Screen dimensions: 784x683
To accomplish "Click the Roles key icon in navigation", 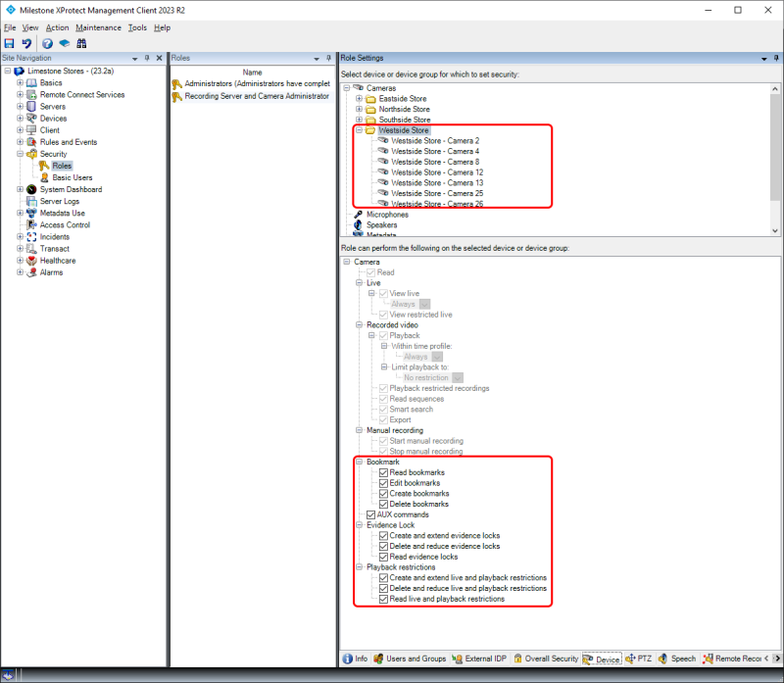I will click(x=44, y=166).
